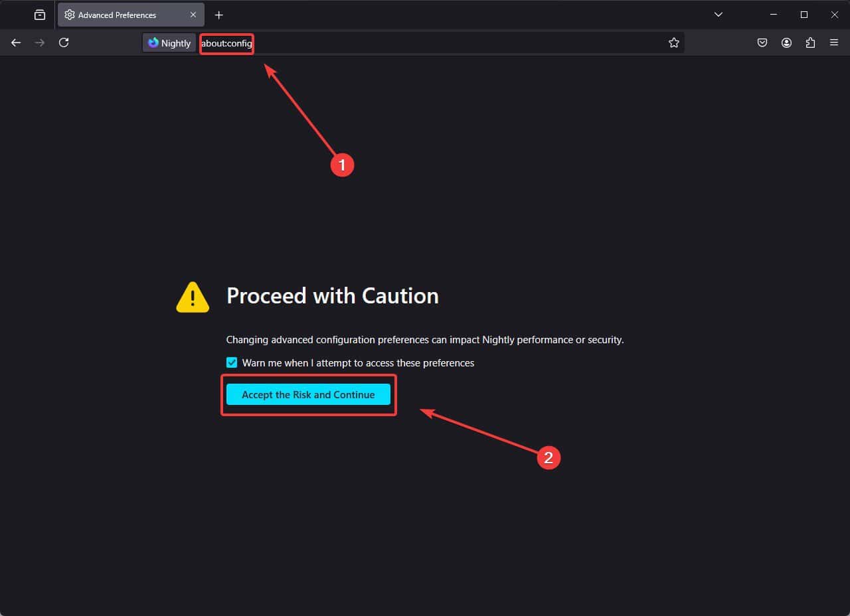Open the list all tabs dropdown chevron
This screenshot has width=850, height=616.
719,14
